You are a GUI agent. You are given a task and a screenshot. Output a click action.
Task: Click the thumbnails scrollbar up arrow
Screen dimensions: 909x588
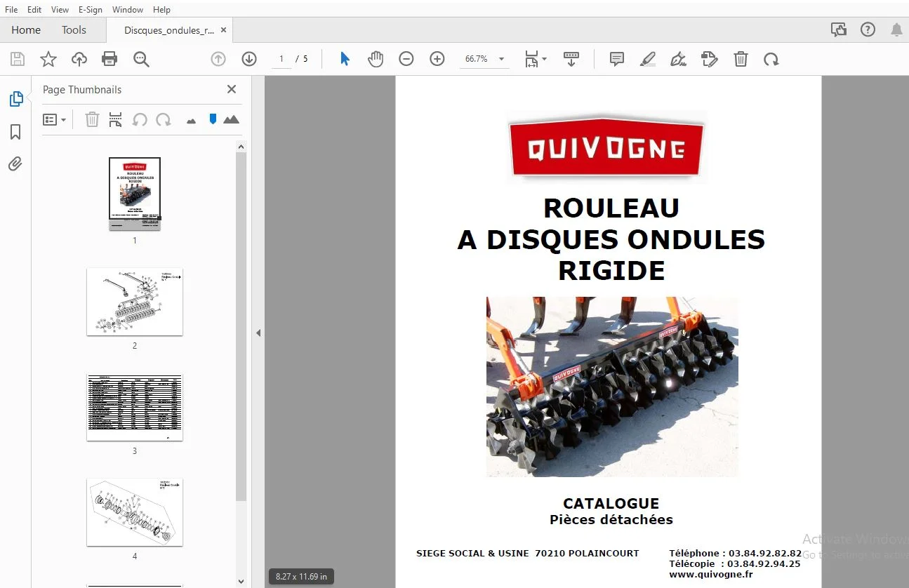coord(241,147)
